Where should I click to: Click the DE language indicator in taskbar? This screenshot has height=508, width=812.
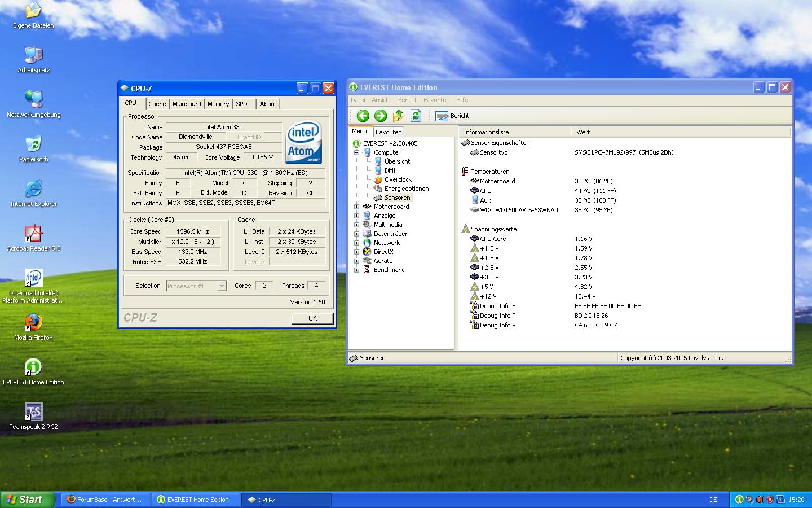click(713, 500)
